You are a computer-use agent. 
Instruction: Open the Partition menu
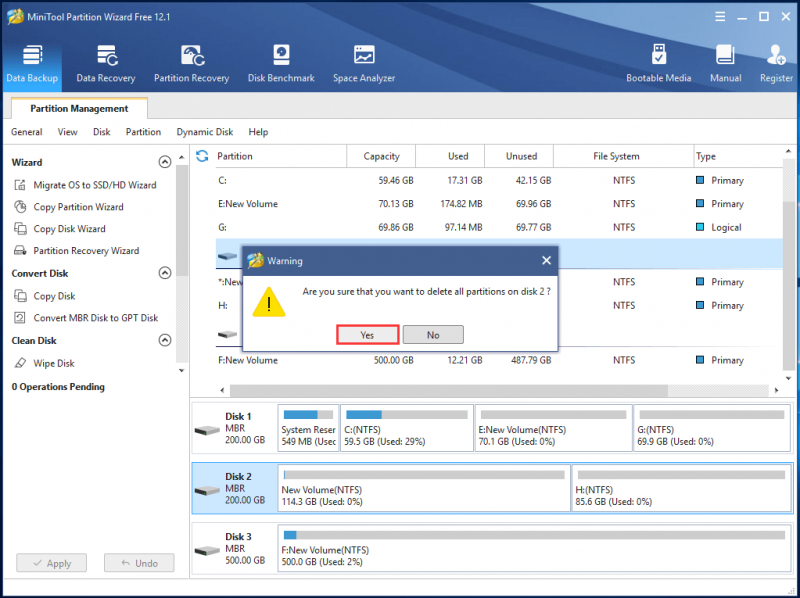click(143, 132)
